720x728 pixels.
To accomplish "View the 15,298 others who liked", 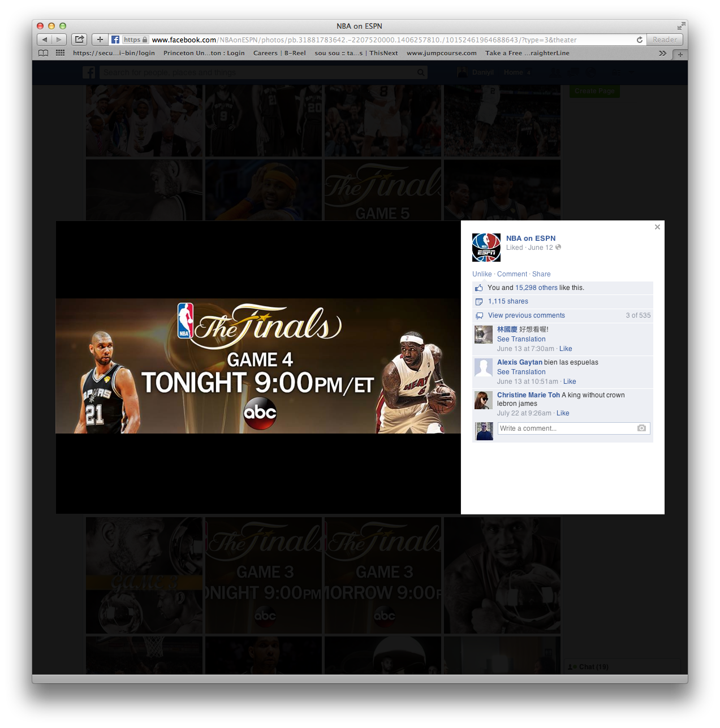I will coord(536,288).
